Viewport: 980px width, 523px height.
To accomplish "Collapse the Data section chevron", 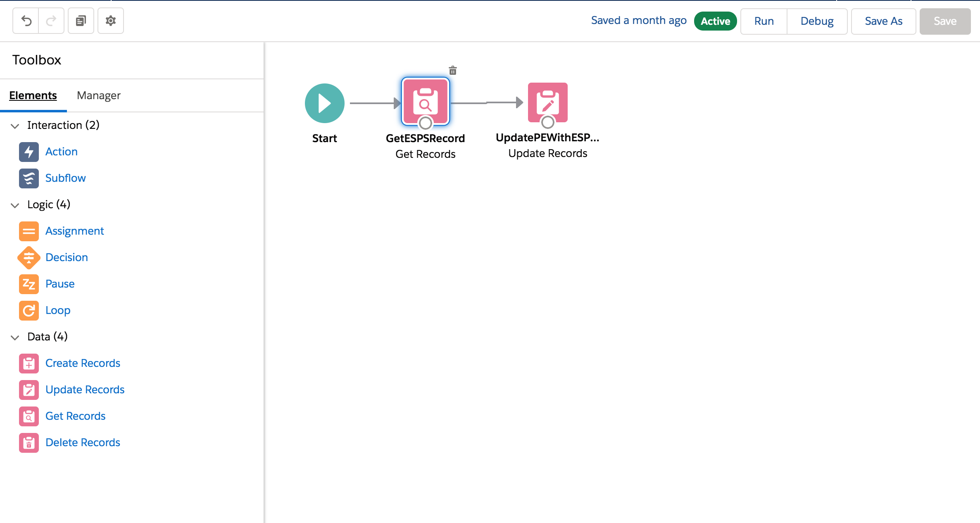I will coord(15,337).
